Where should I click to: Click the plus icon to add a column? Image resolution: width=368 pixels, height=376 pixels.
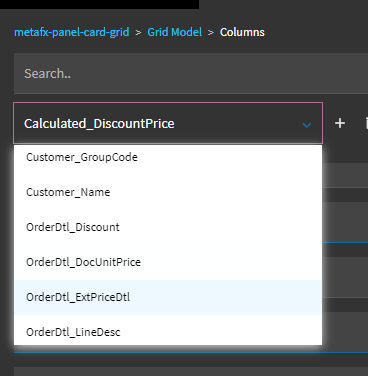coord(340,123)
